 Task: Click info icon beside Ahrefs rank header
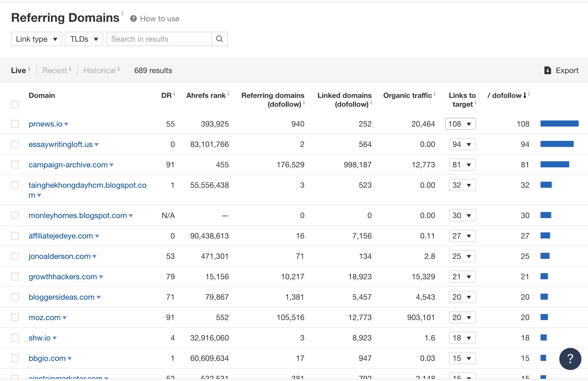coord(228,93)
